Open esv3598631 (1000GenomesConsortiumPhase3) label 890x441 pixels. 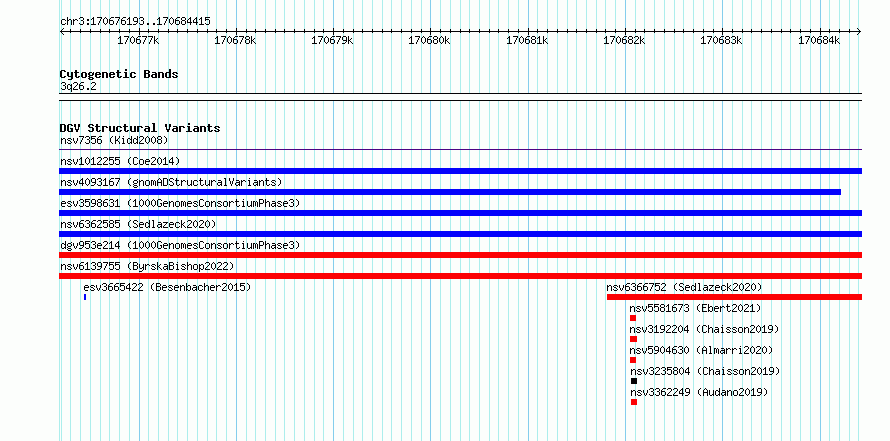click(x=180, y=203)
